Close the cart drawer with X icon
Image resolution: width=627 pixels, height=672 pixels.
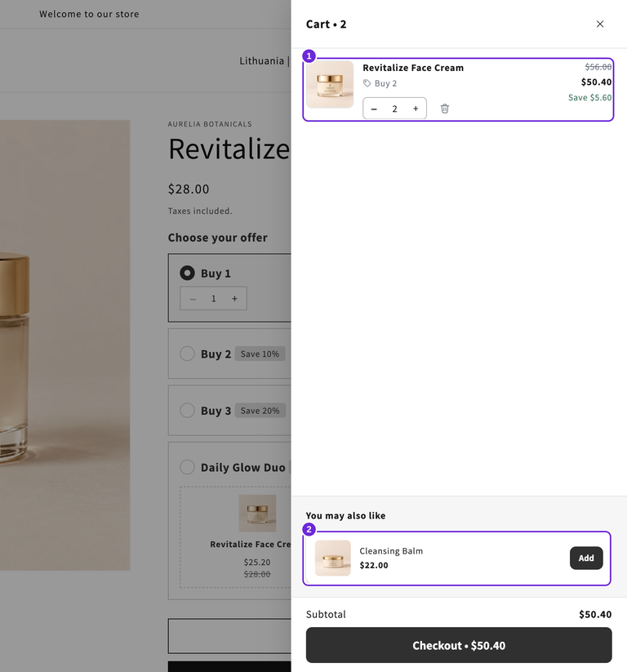tap(599, 24)
